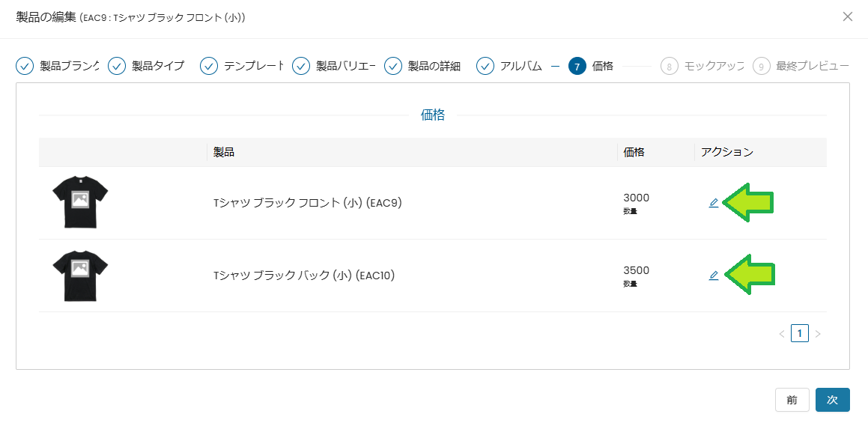Image resolution: width=868 pixels, height=426 pixels.
Task: Select the 製品タイプ step checkmark icon
Action: tap(117, 66)
